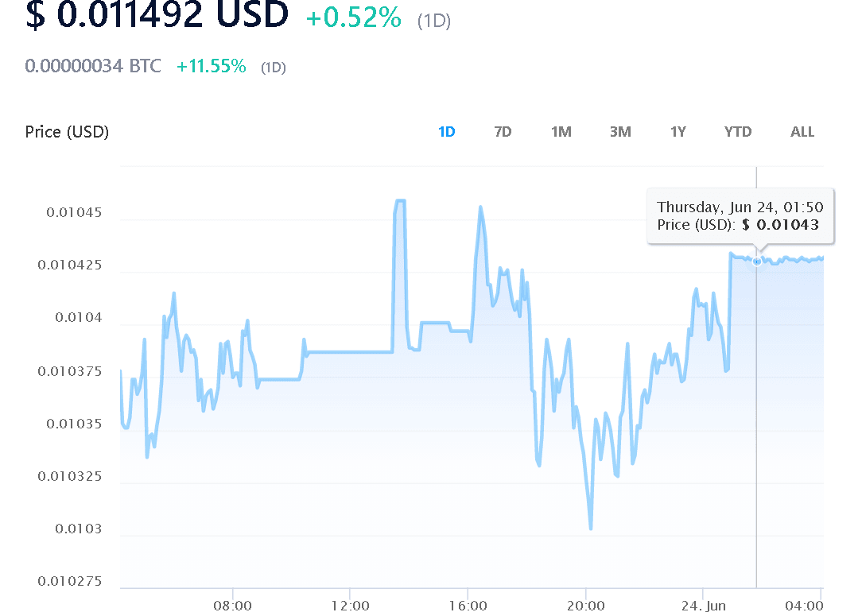Show ALL time price history
The image size is (862, 616).
802,132
